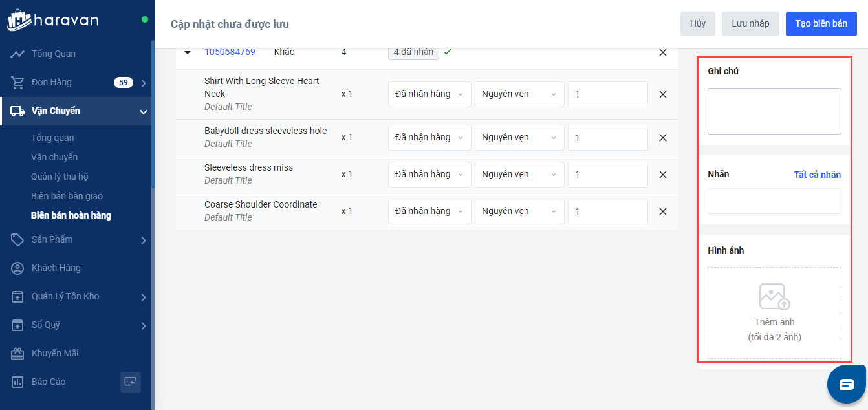
Task: Collapse order 1050684769 row triangle
Action: [188, 52]
